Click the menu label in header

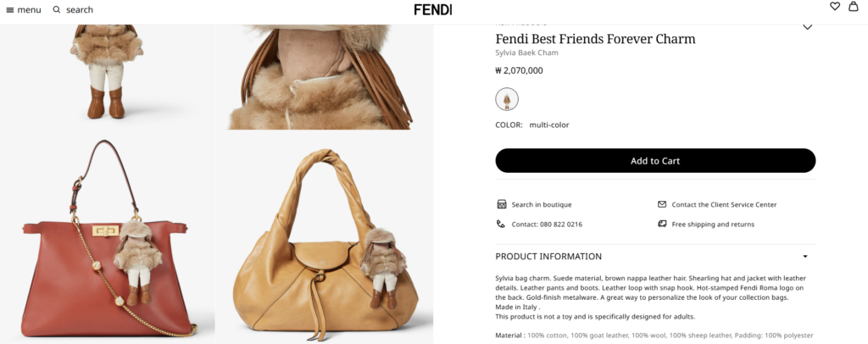[29, 10]
